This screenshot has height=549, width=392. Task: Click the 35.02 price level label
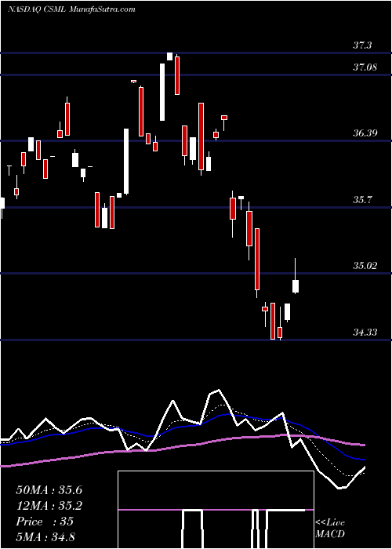coord(365,265)
